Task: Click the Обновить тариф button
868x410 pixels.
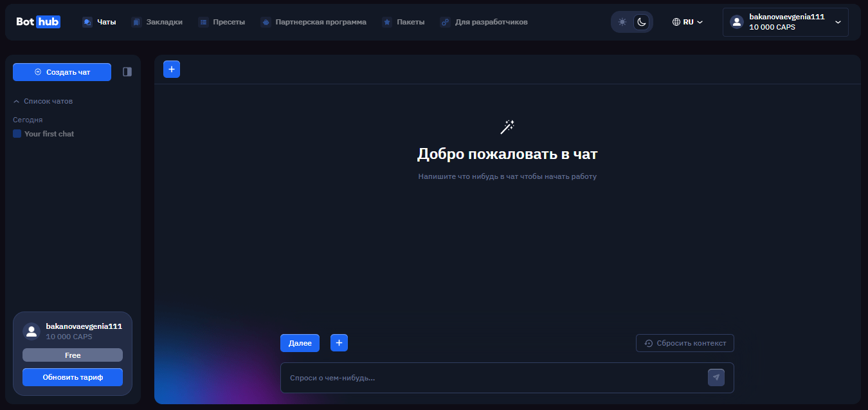Action: click(x=73, y=377)
